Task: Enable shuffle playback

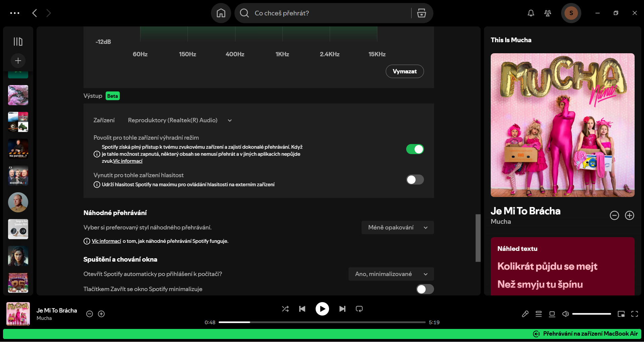Action: 285,309
